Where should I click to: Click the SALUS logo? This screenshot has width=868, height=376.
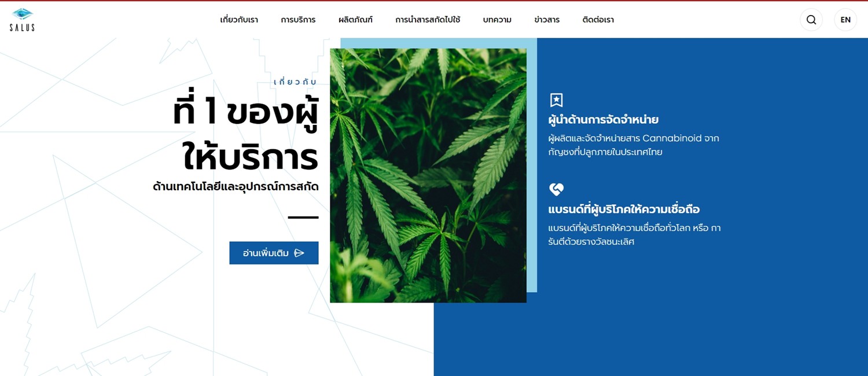tap(22, 20)
